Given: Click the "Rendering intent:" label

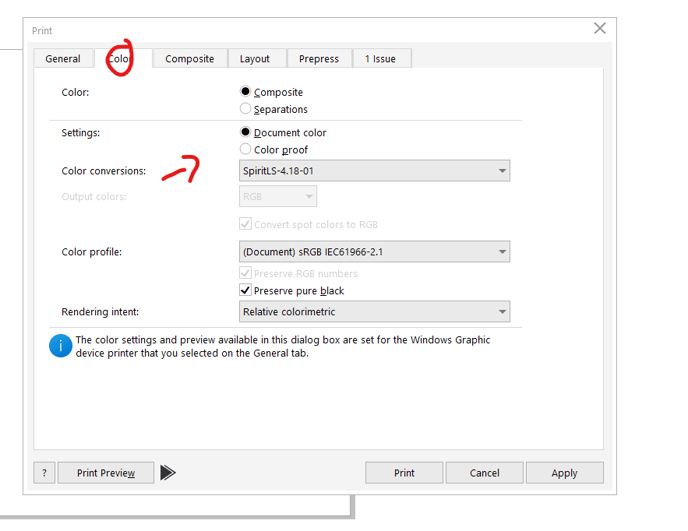Looking at the screenshot, I should tap(100, 312).
